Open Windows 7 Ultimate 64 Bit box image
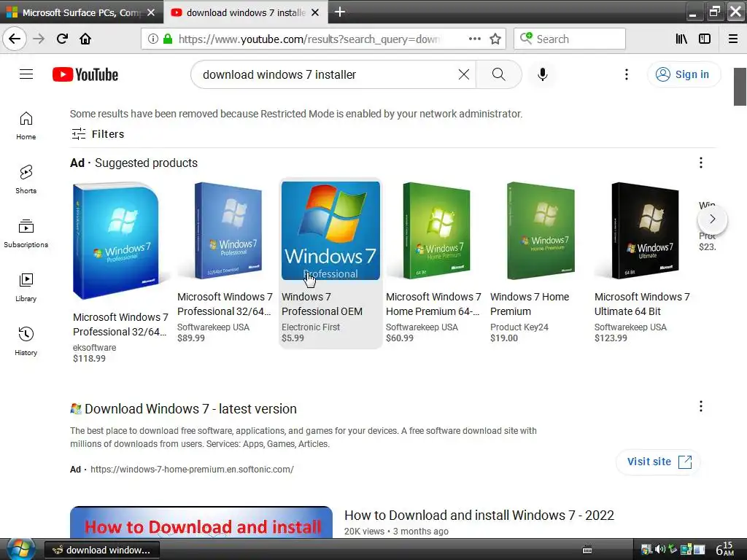Image resolution: width=747 pixels, height=560 pixels. pos(645,230)
